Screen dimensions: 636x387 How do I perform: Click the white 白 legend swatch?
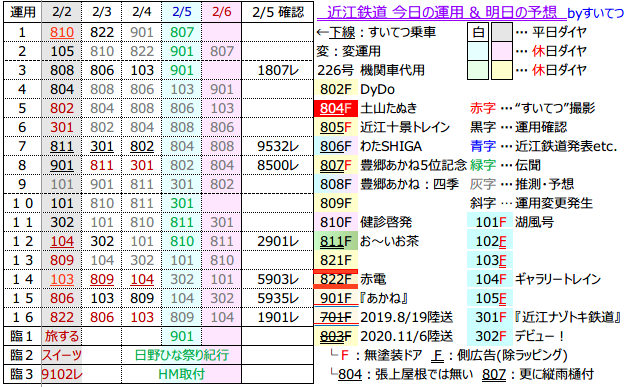pos(478,32)
